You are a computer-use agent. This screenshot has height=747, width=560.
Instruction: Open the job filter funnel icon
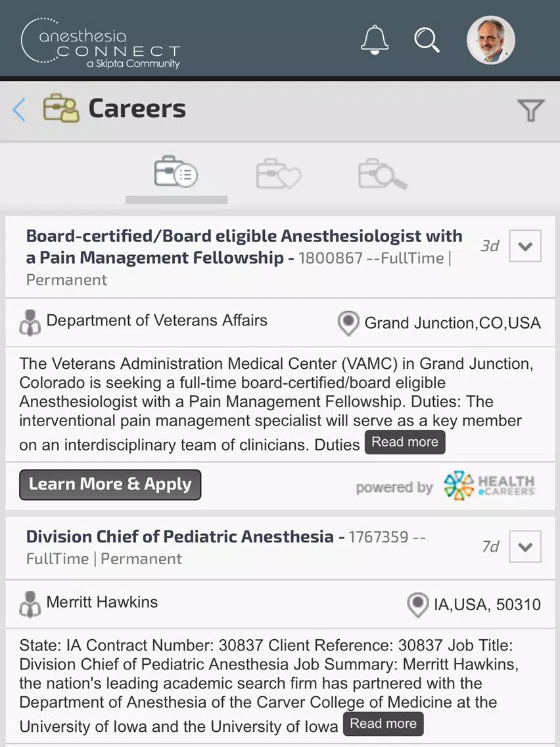click(530, 110)
